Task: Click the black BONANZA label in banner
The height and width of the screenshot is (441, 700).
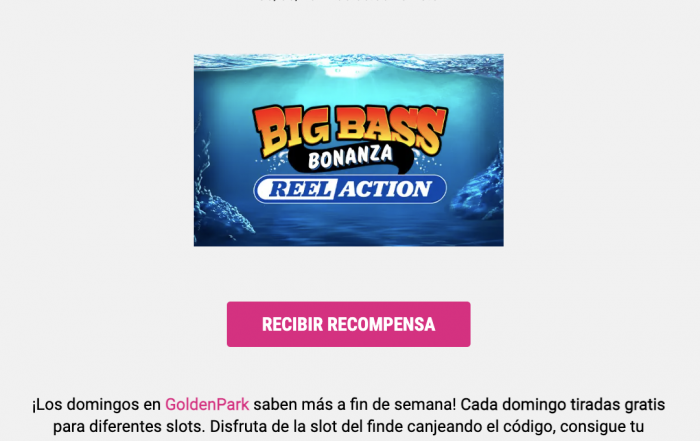Action: pos(350,157)
